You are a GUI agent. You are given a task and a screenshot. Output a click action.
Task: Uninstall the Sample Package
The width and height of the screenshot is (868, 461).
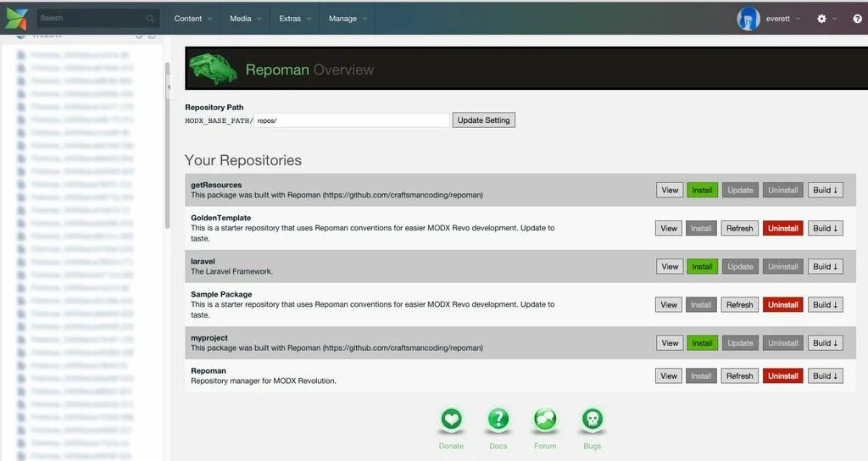[x=782, y=304]
